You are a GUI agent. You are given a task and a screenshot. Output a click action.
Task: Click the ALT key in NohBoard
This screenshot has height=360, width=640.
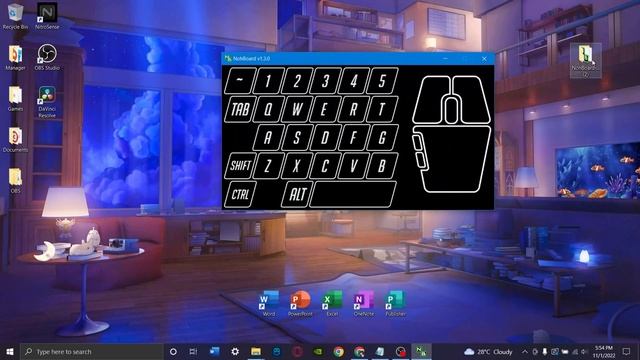(x=297, y=194)
